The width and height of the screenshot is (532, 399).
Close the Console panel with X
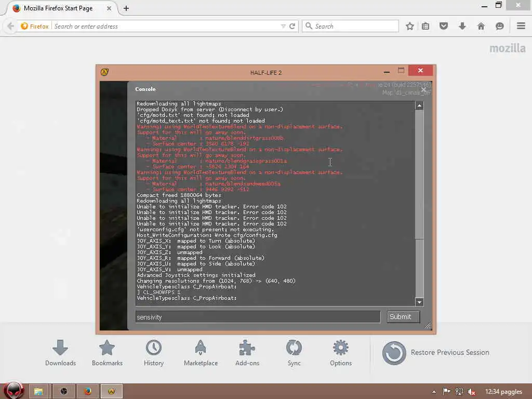point(423,90)
